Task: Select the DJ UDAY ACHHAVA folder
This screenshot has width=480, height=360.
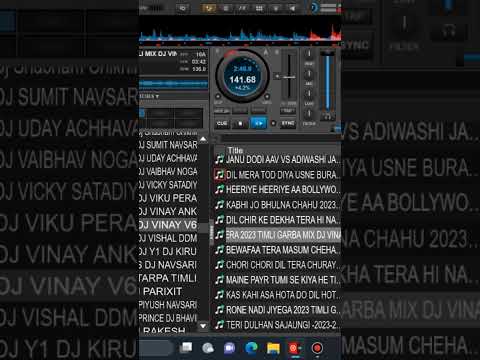Action: [x=168, y=158]
